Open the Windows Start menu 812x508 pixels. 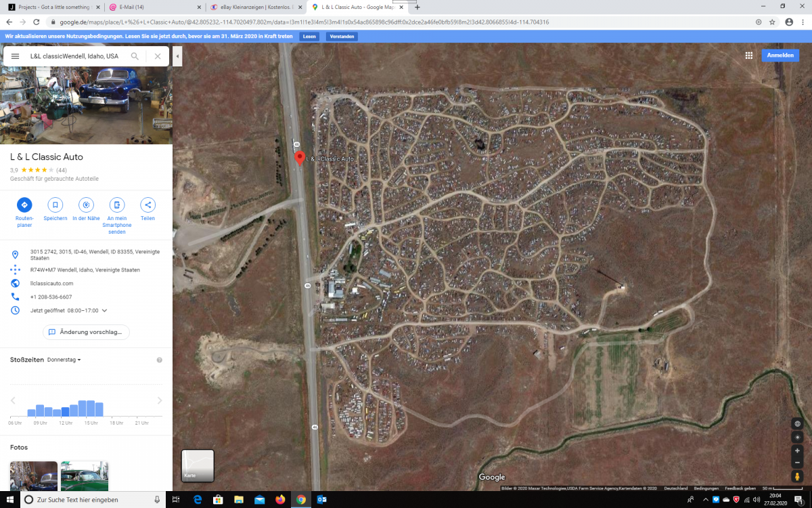[x=9, y=500]
